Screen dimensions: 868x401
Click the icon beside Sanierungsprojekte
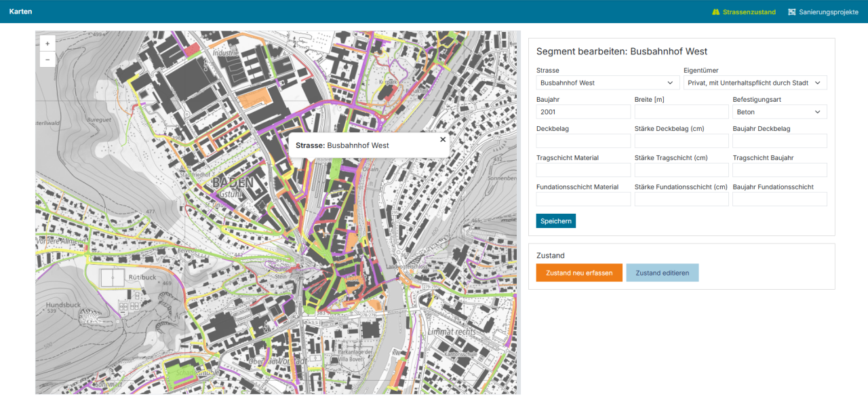pyautogui.click(x=791, y=12)
